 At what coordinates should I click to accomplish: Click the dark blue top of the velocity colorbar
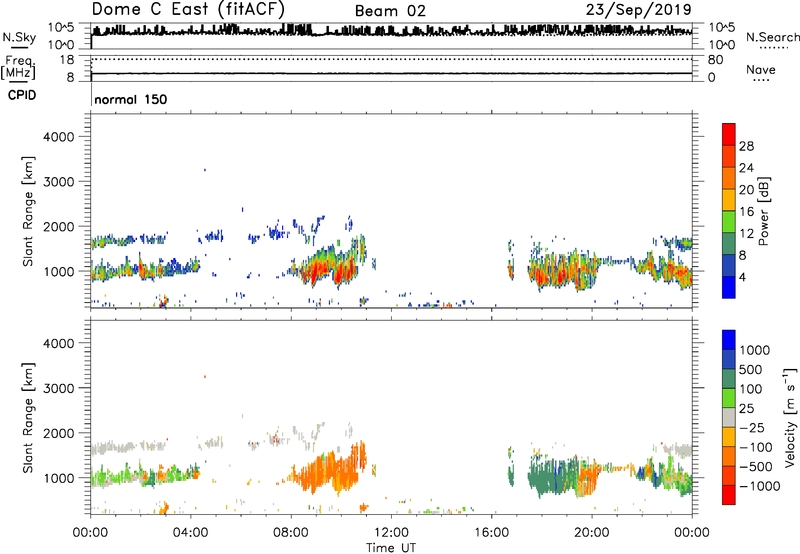729,340
